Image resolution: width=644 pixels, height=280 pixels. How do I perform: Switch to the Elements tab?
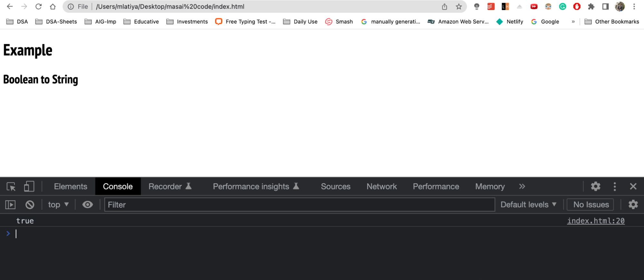[x=71, y=187]
